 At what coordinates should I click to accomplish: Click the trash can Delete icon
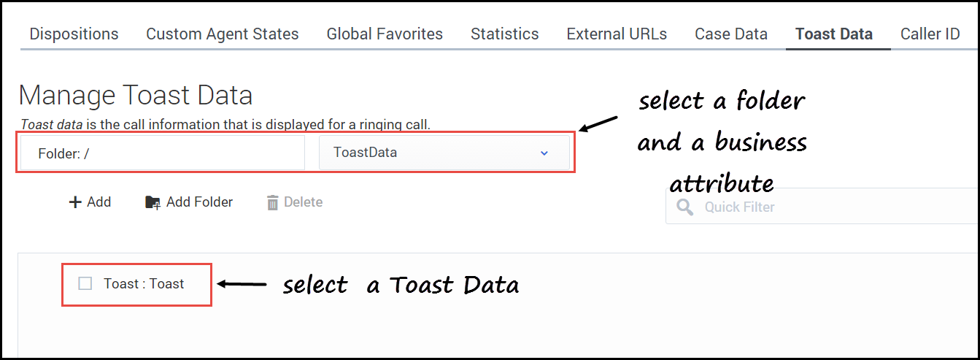point(273,202)
